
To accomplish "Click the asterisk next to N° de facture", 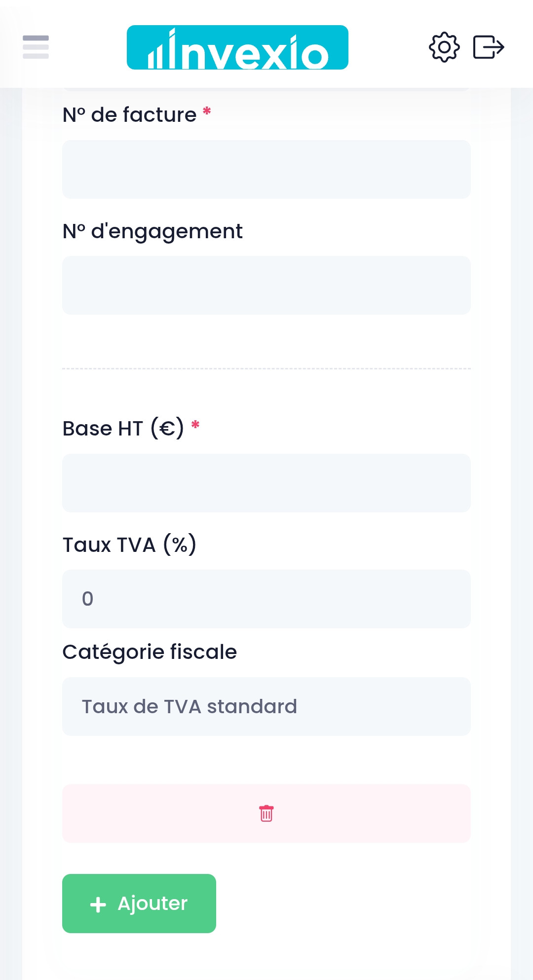I will (206, 111).
